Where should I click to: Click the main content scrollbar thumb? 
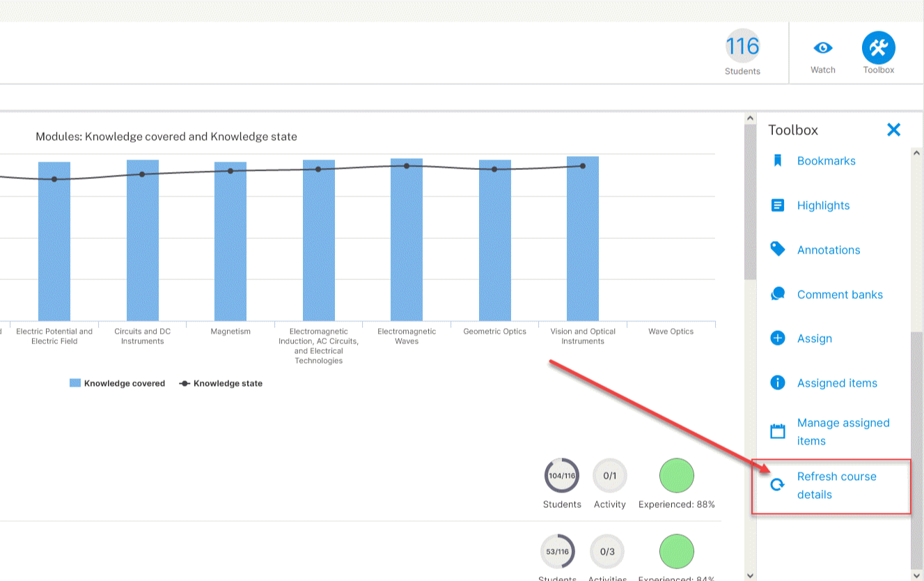coord(750,202)
